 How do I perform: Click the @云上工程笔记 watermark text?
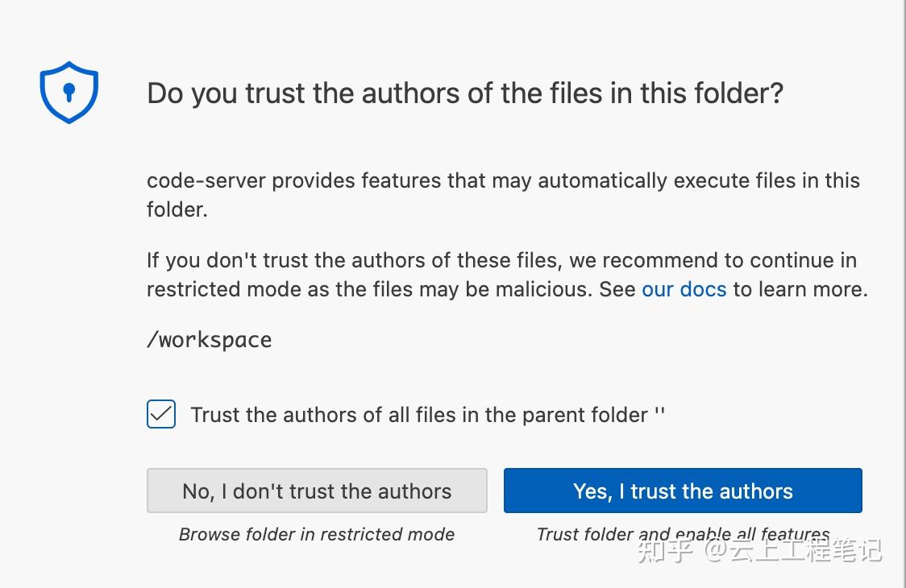tap(793, 549)
